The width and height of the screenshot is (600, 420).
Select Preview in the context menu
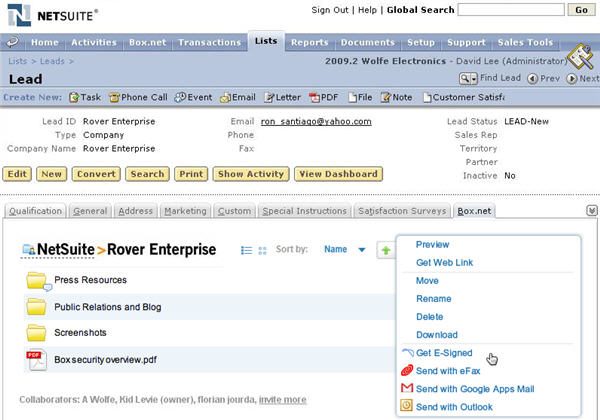[432, 244]
